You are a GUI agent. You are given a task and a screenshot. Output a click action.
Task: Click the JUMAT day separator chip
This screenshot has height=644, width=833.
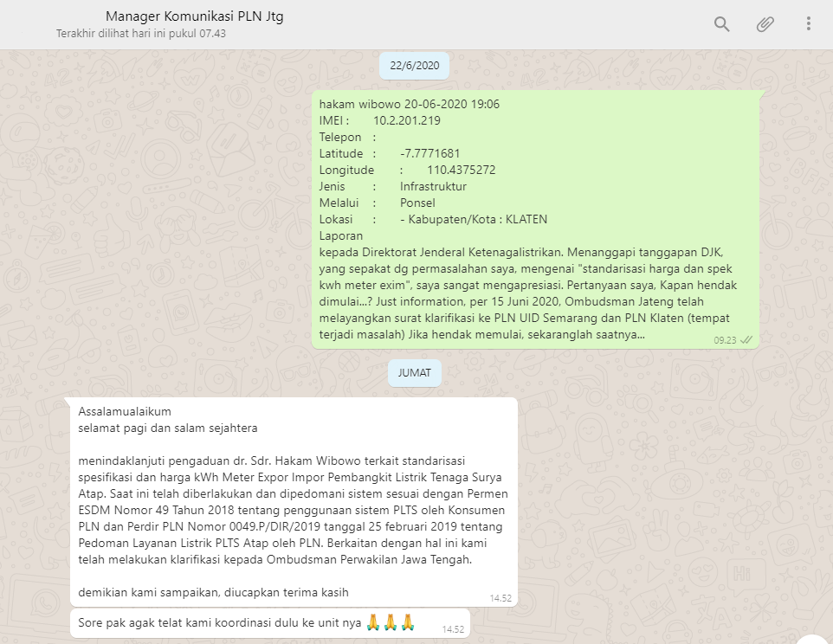415,373
